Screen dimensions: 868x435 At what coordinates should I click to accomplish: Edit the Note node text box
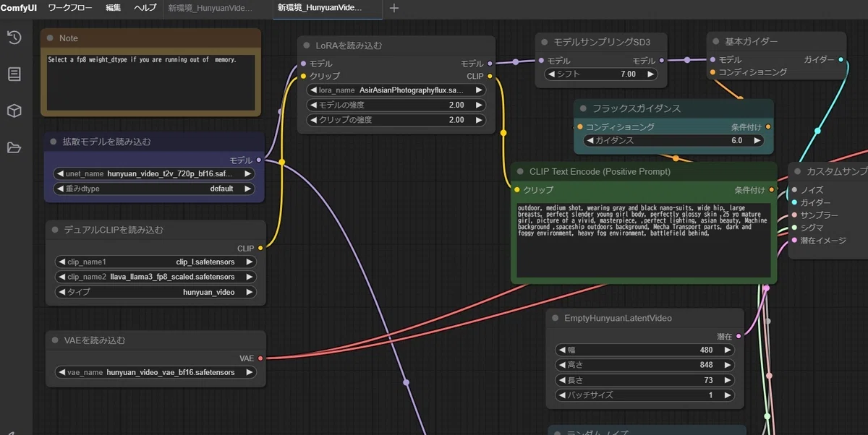150,82
